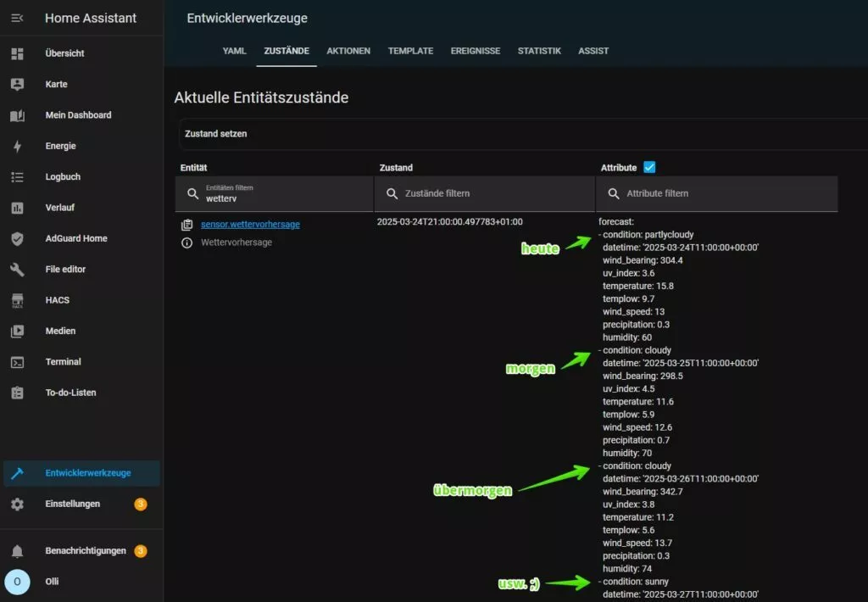Copy entity ID with clipboard icon
The height and width of the screenshot is (602, 868).
click(x=187, y=225)
